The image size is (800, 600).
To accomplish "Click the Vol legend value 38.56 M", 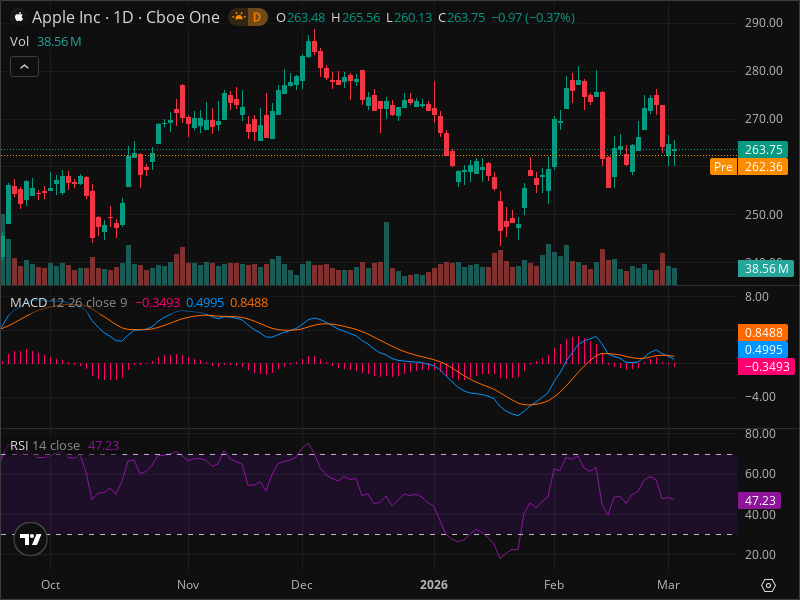I will click(x=59, y=42).
